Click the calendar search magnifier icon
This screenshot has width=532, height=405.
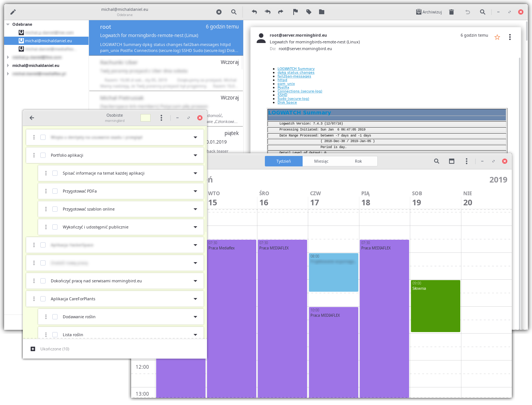coord(436,161)
